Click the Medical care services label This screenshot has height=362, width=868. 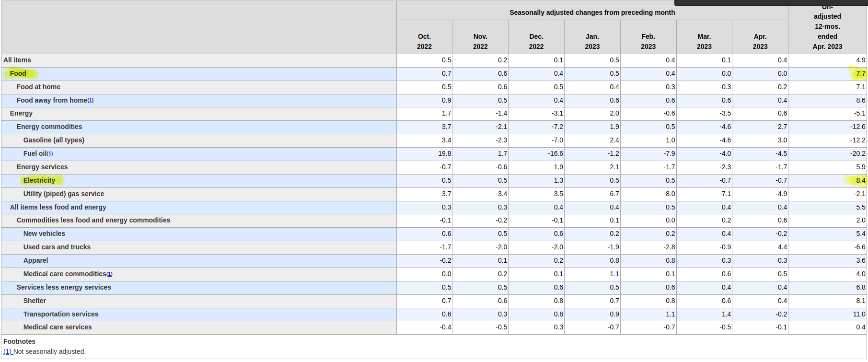pyautogui.click(x=58, y=327)
